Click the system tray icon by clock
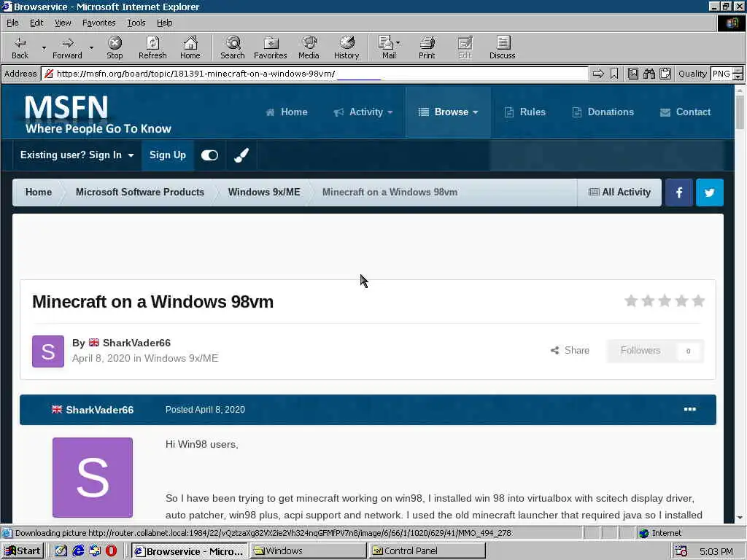747x560 pixels. [681, 551]
